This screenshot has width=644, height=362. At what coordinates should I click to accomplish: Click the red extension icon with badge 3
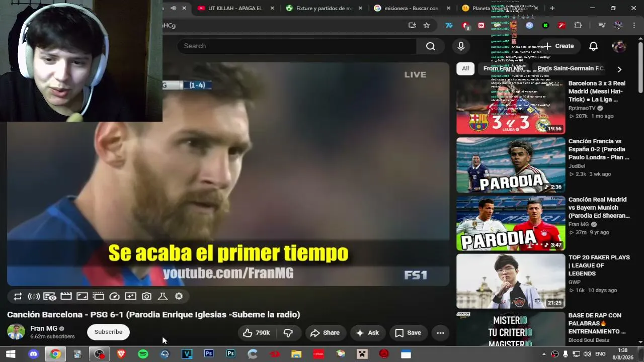click(x=466, y=26)
